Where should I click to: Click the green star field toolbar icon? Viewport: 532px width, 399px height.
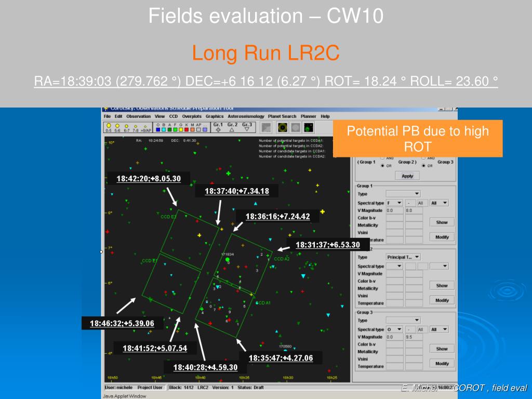(x=309, y=128)
